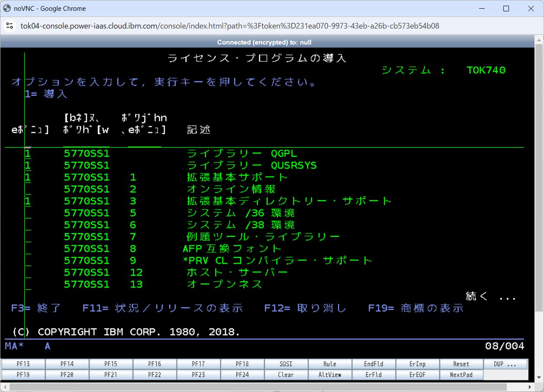This screenshot has width=544, height=392.
Task: Click product option number 13
Action: tap(136, 284)
